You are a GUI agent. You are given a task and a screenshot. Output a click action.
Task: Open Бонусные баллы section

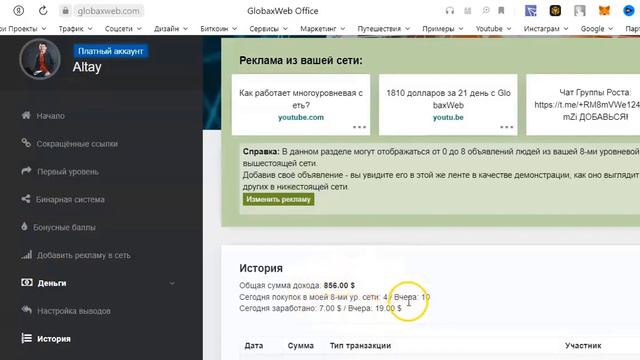(x=64, y=227)
